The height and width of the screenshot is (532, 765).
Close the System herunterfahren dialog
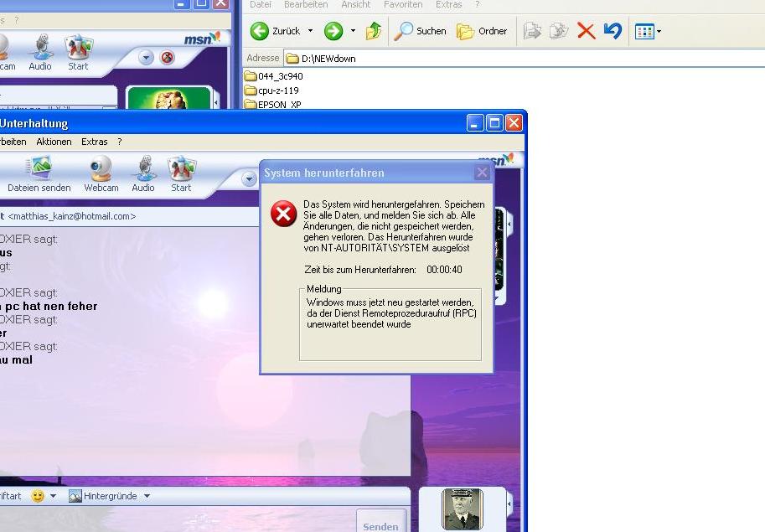coord(482,172)
